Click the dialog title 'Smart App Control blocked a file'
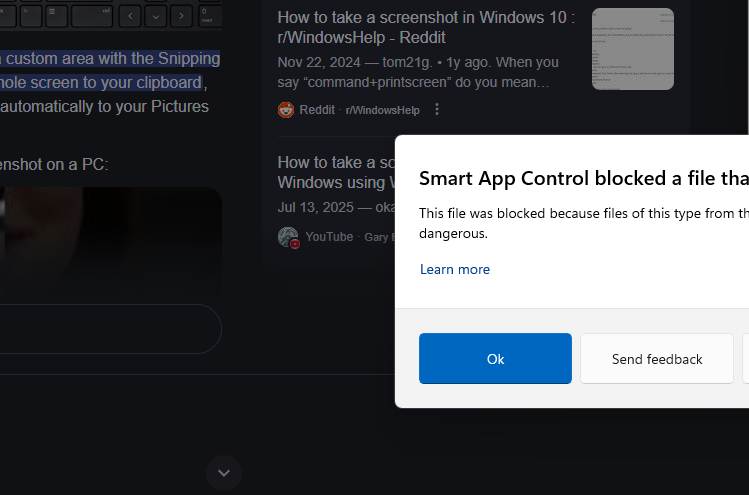This screenshot has height=495, width=749. click(584, 178)
